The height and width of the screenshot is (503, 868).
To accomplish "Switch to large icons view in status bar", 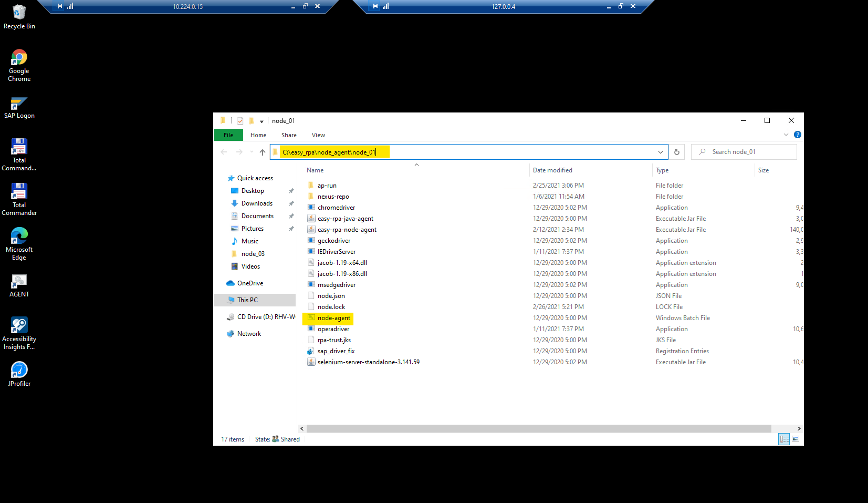I will (796, 439).
